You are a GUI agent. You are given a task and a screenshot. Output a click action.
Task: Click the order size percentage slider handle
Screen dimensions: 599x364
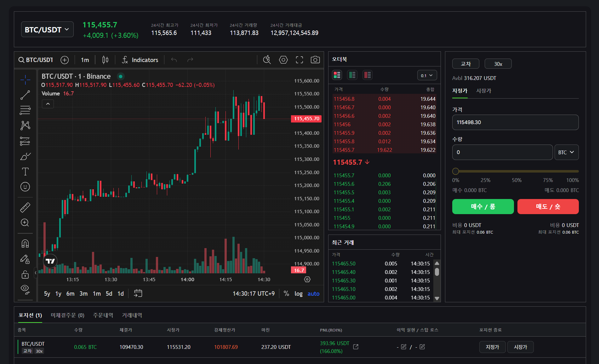click(456, 171)
